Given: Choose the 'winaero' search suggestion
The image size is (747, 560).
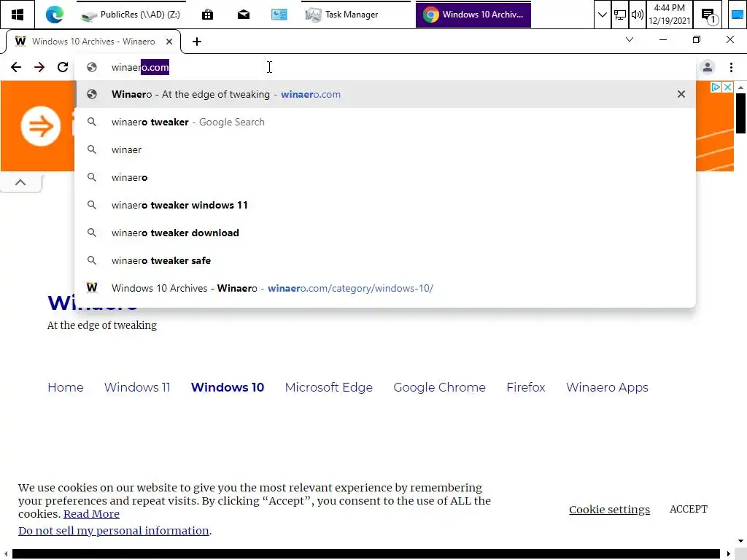Looking at the screenshot, I should click(385, 177).
